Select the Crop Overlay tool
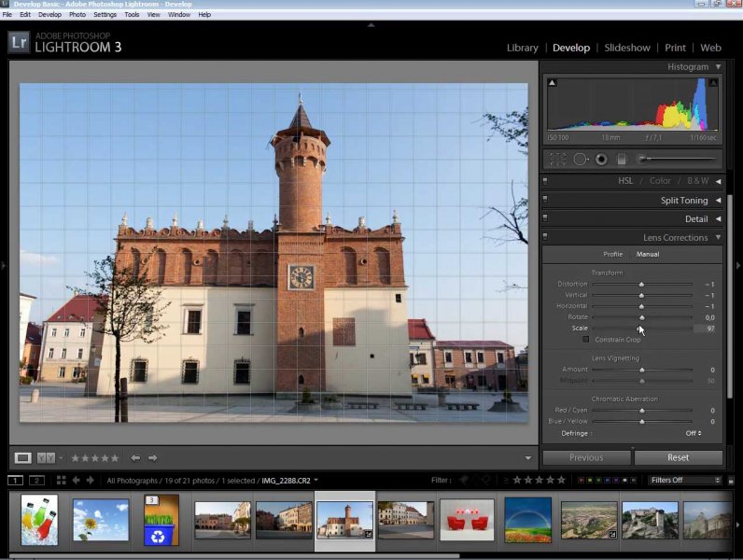Screen dimensions: 743x560 point(557,160)
